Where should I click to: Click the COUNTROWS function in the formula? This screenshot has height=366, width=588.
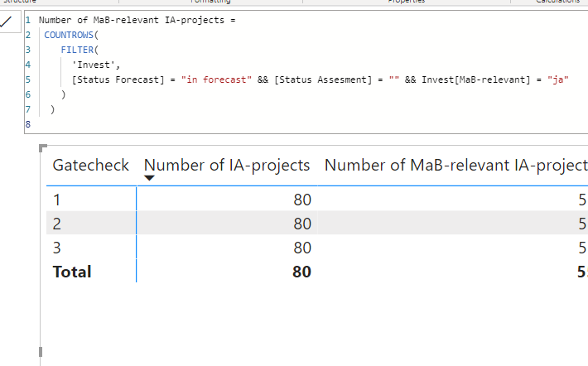pos(69,35)
